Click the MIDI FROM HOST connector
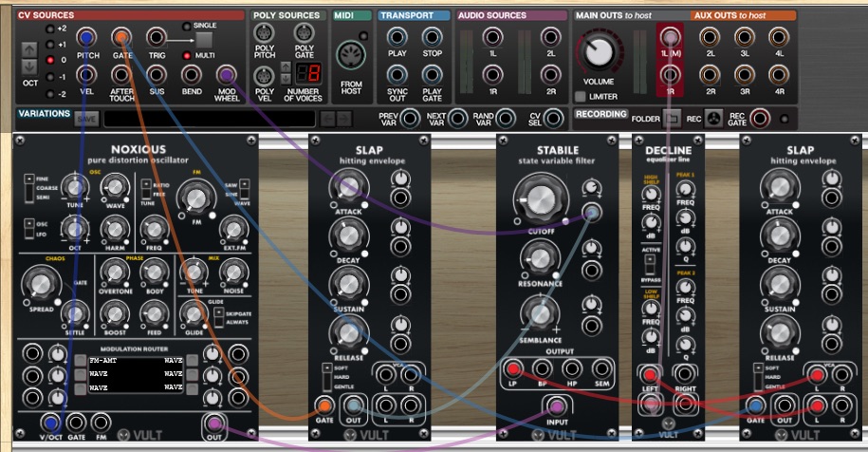 351,55
